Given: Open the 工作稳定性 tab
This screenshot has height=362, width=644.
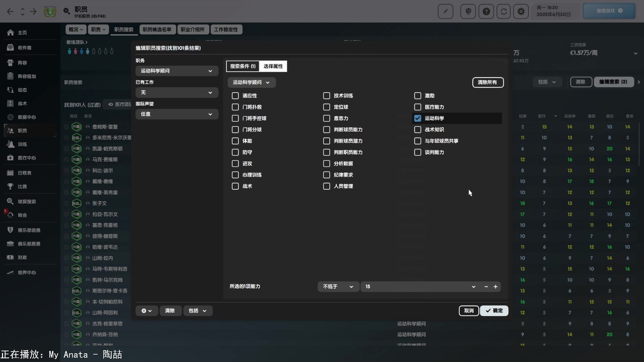Looking at the screenshot, I should [x=226, y=29].
